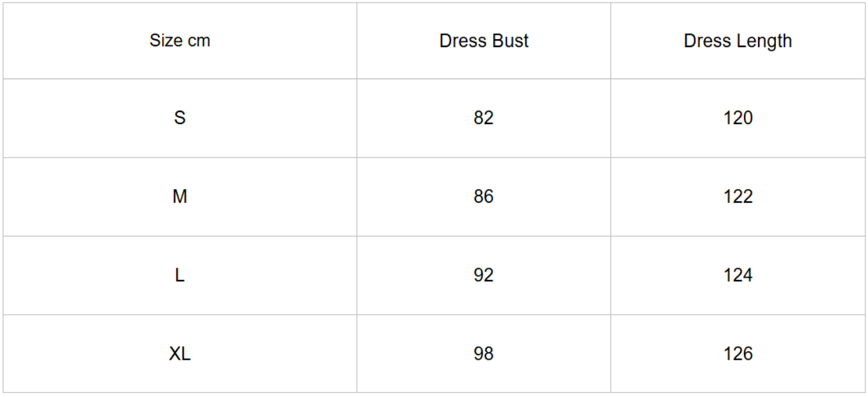This screenshot has height=397, width=868.
Task: Click the size "M" cell
Action: coord(180,196)
